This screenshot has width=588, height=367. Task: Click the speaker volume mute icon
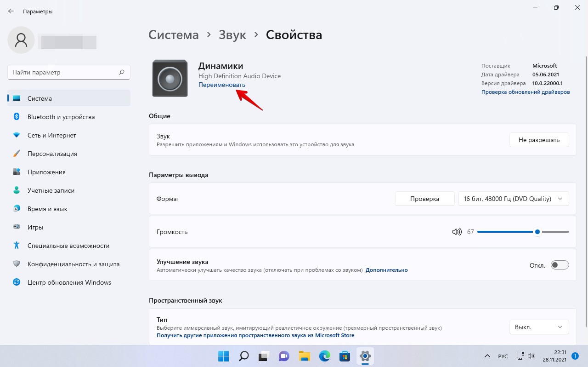coord(457,232)
